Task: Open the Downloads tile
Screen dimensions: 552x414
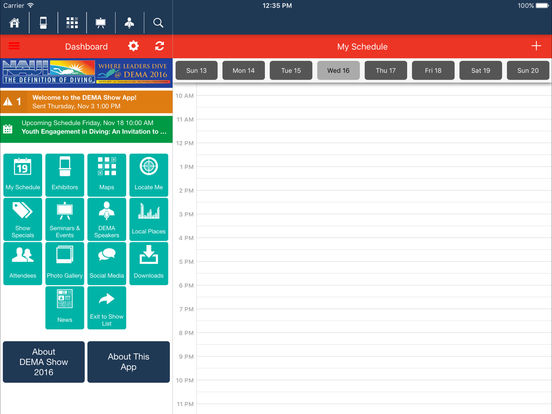Action: click(x=149, y=263)
